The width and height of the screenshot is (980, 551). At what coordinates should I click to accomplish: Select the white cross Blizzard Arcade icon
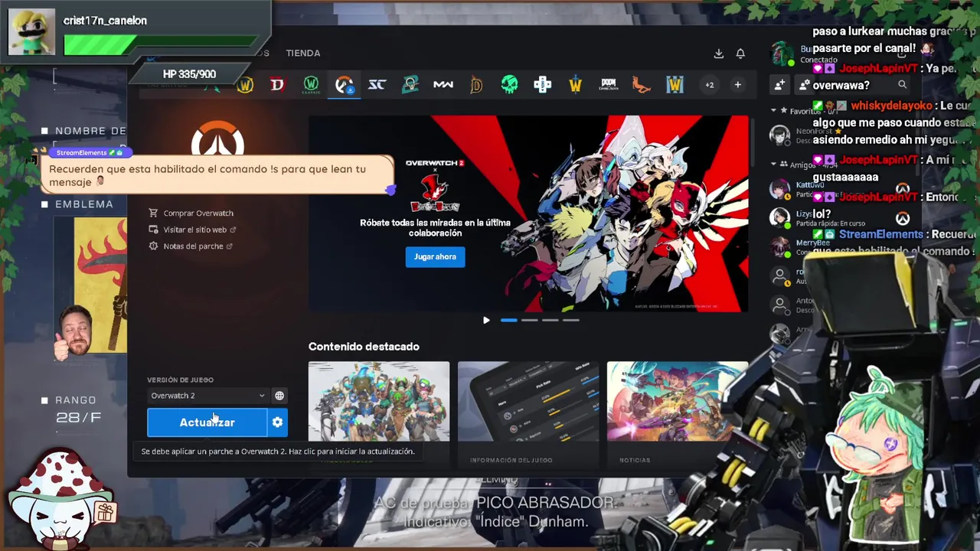click(x=542, y=85)
